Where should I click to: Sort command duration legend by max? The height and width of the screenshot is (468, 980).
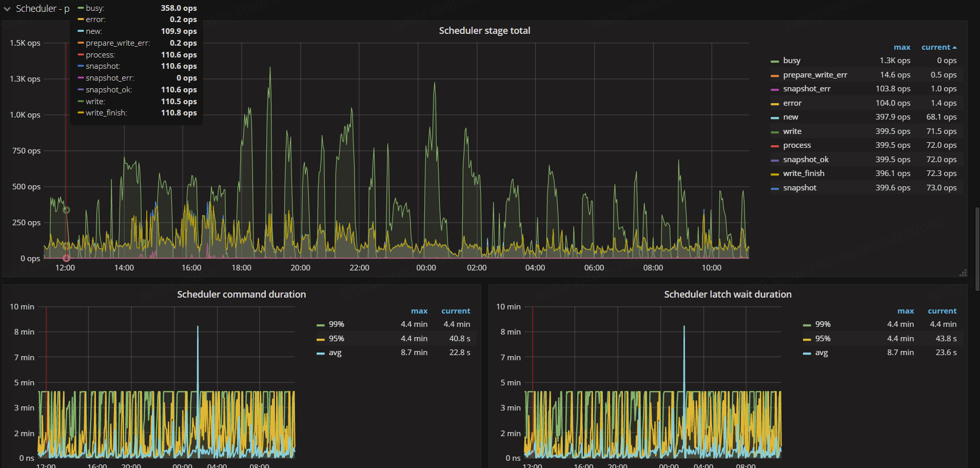pos(419,311)
